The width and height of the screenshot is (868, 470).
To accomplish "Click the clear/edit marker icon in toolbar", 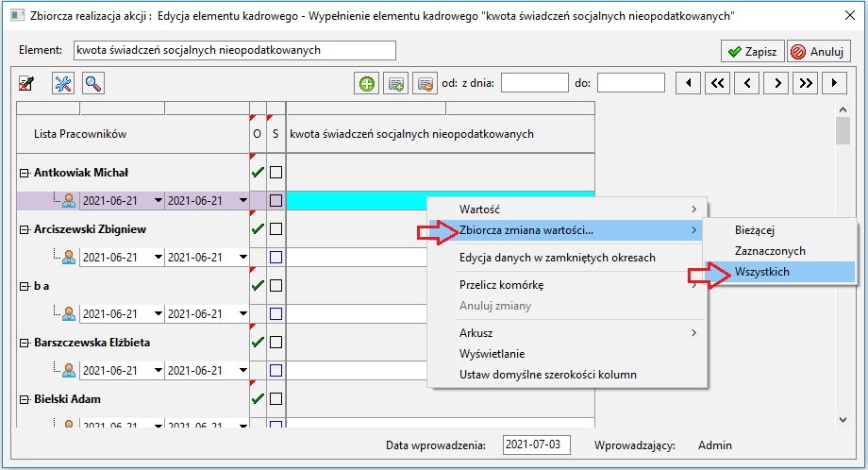I will pyautogui.click(x=26, y=84).
